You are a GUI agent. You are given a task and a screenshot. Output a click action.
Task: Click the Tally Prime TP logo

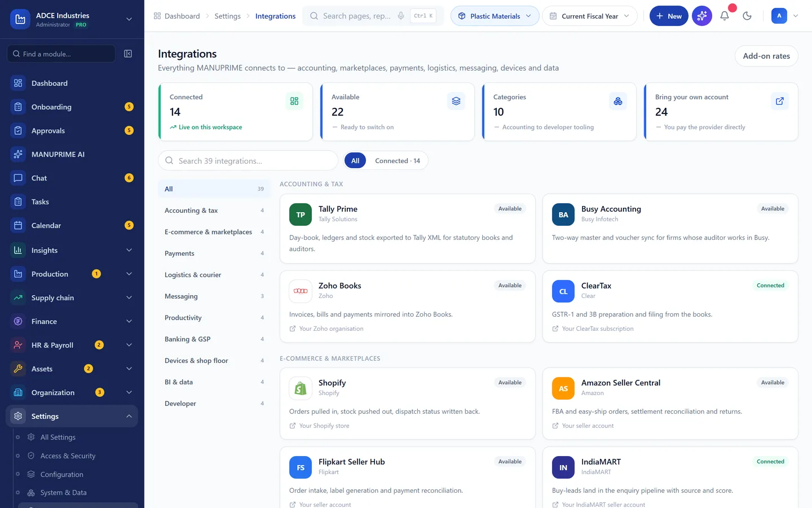pyautogui.click(x=301, y=214)
